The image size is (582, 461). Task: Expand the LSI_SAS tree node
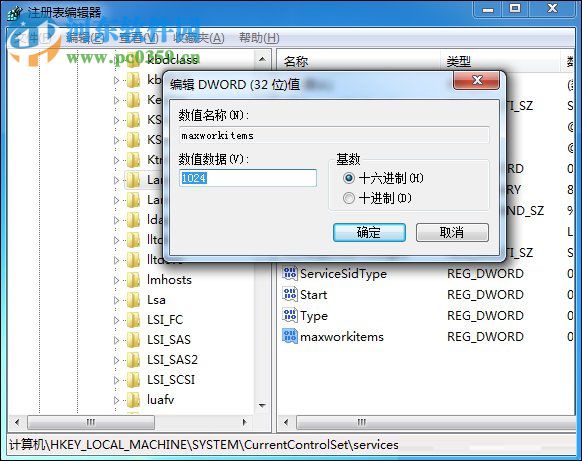pyautogui.click(x=116, y=340)
